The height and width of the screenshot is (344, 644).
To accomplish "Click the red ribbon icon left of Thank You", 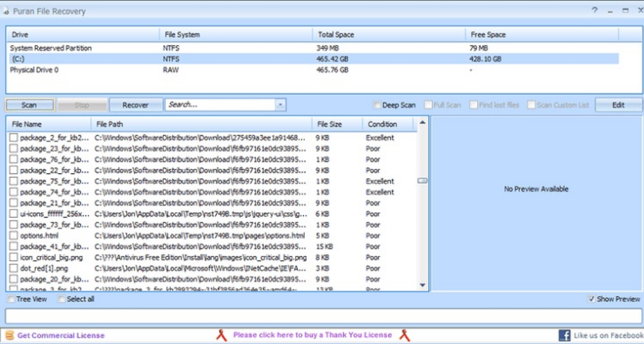I will [221, 335].
